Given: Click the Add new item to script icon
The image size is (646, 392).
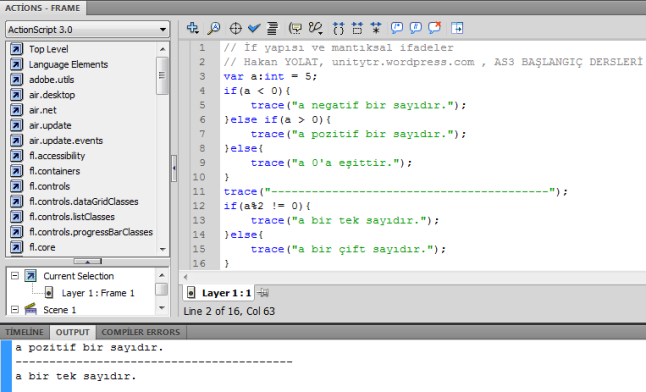Looking at the screenshot, I should (192, 28).
